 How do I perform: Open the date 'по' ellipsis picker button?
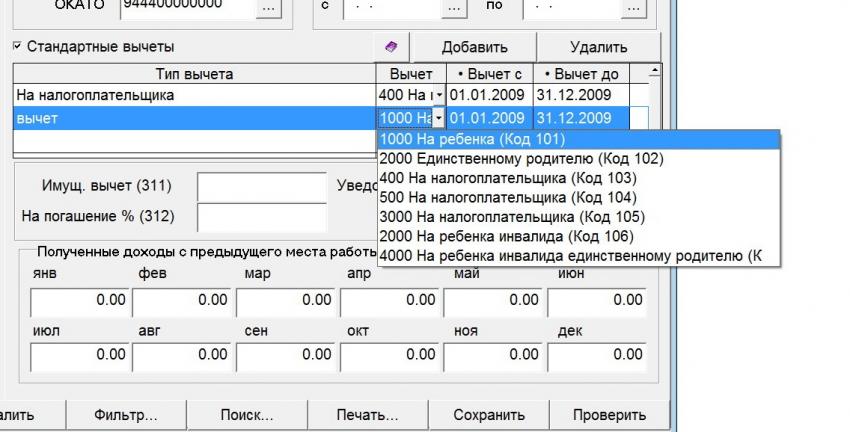click(x=633, y=8)
